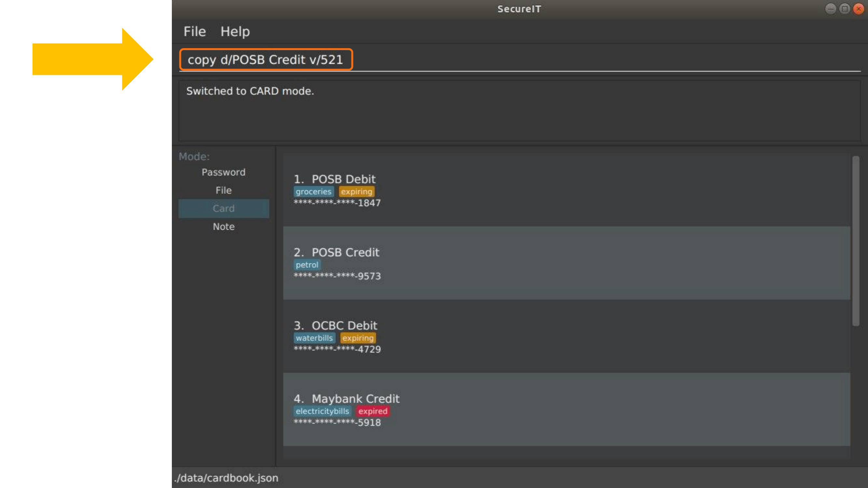Click the petrol tag
The image size is (868, 488).
(307, 265)
